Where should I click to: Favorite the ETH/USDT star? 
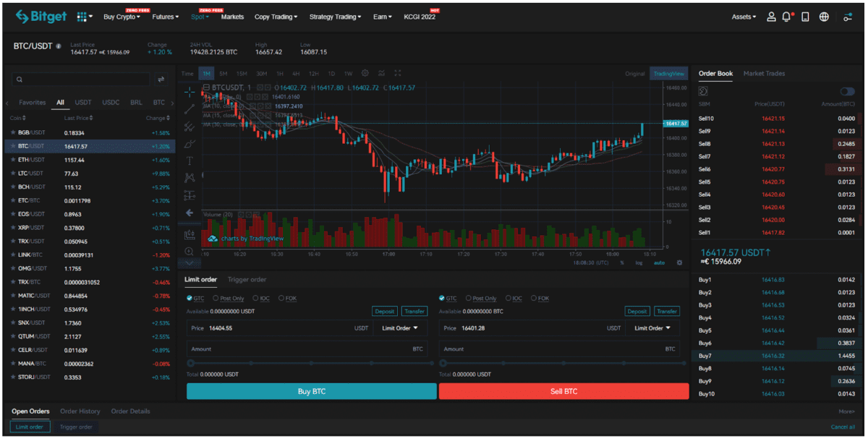pyautogui.click(x=13, y=160)
